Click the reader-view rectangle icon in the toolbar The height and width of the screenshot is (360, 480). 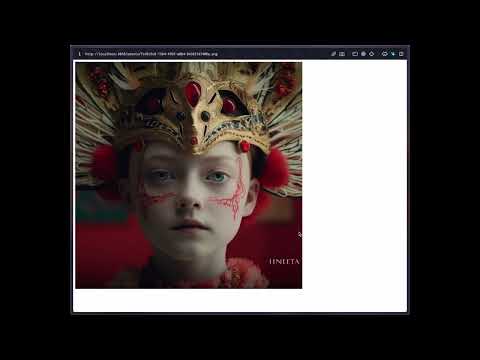pos(342,54)
